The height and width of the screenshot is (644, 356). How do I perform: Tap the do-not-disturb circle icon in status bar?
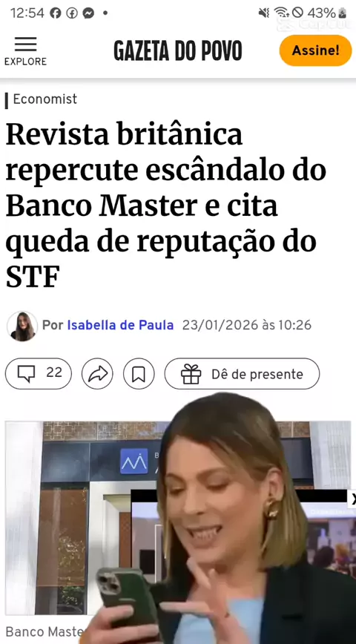[x=297, y=13]
